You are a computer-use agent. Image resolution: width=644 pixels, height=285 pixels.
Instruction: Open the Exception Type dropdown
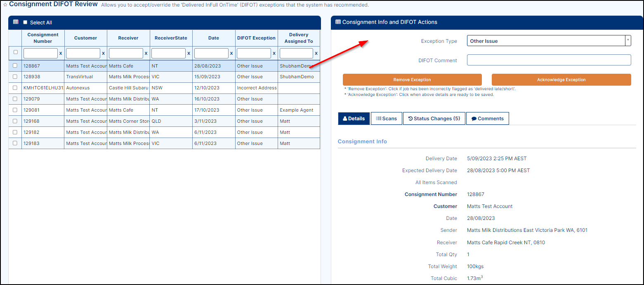(549, 41)
